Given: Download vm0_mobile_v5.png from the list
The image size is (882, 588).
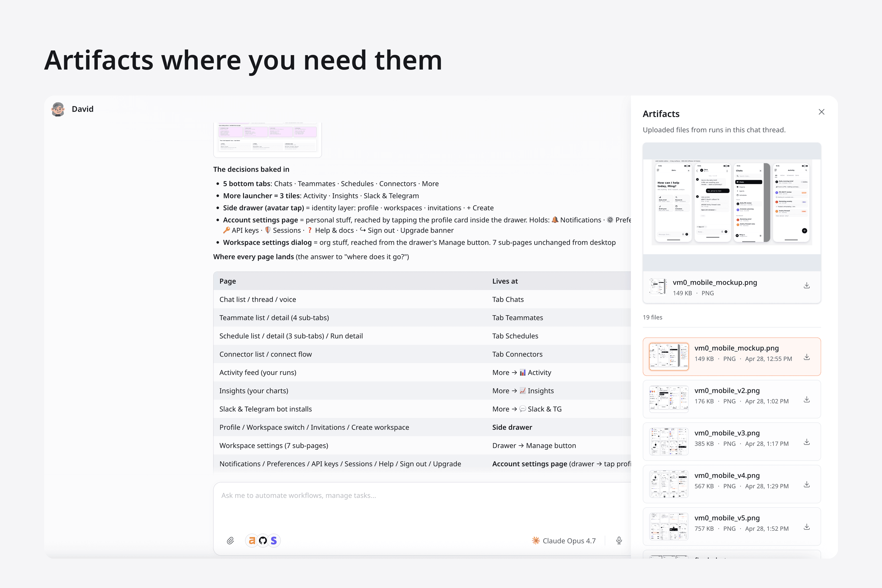Looking at the screenshot, I should click(x=807, y=527).
